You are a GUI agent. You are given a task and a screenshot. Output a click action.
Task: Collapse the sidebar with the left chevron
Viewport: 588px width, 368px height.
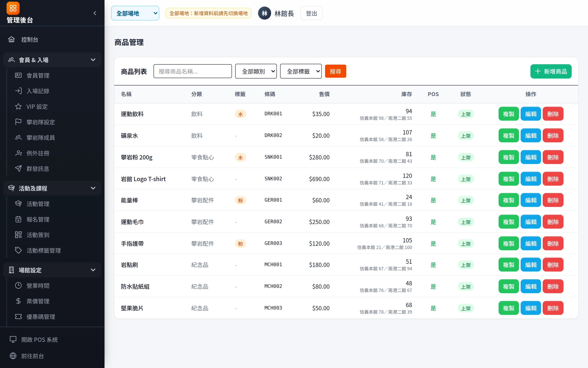95,13
